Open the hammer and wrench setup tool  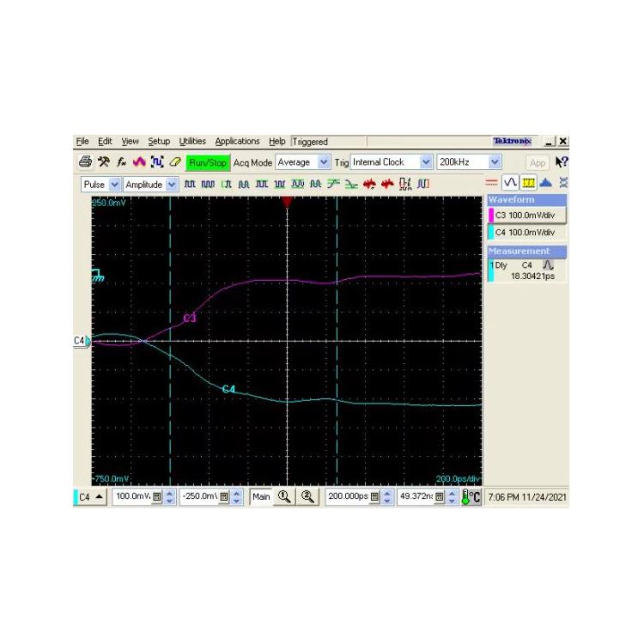point(103,161)
